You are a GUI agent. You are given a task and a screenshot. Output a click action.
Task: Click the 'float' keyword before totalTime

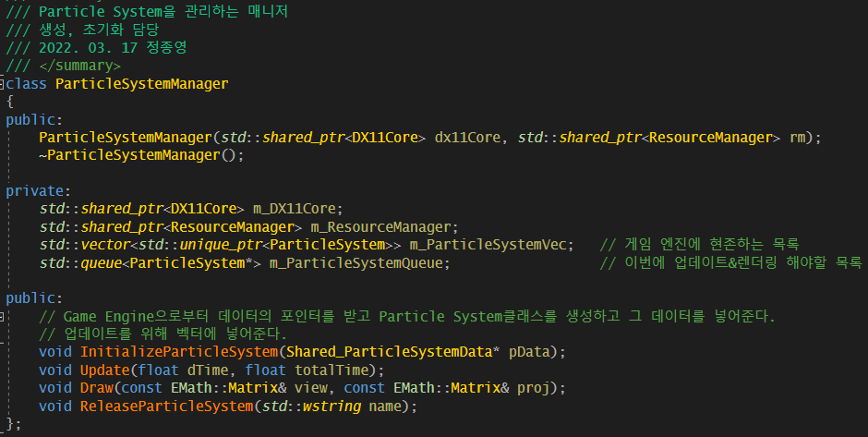(x=265, y=370)
